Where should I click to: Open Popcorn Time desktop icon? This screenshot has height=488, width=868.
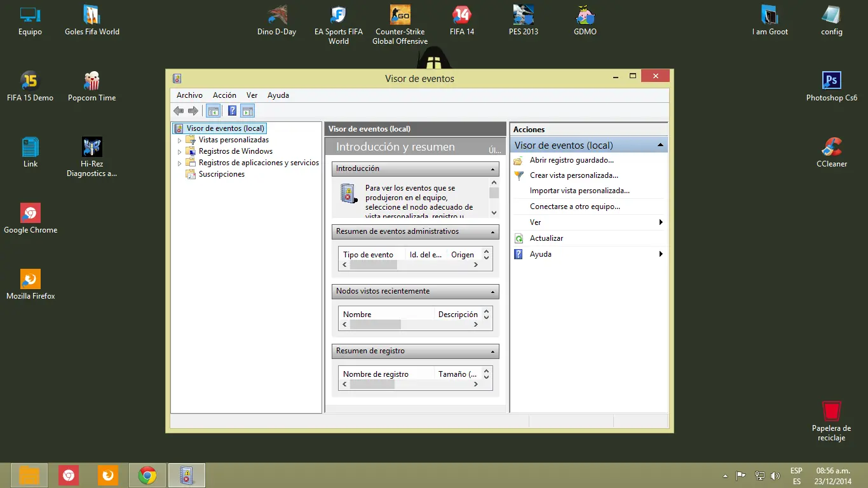(x=92, y=81)
